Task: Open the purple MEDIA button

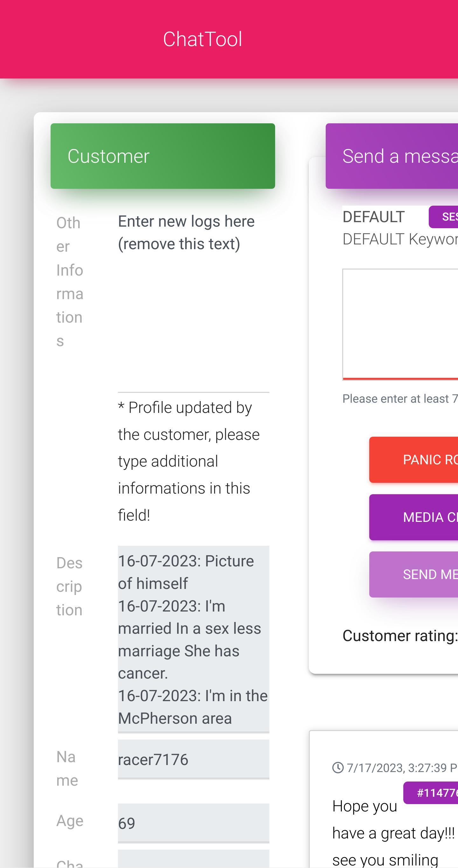Action: point(413,517)
